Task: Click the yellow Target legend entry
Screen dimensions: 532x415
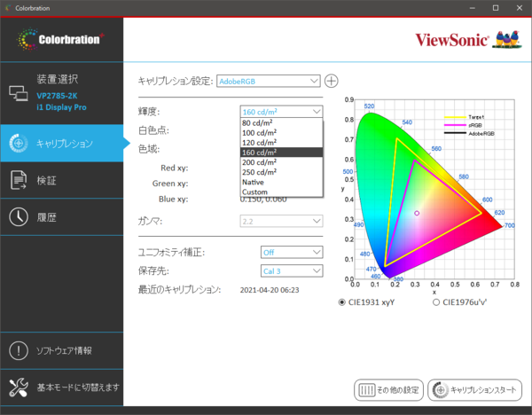Action: pyautogui.click(x=464, y=117)
